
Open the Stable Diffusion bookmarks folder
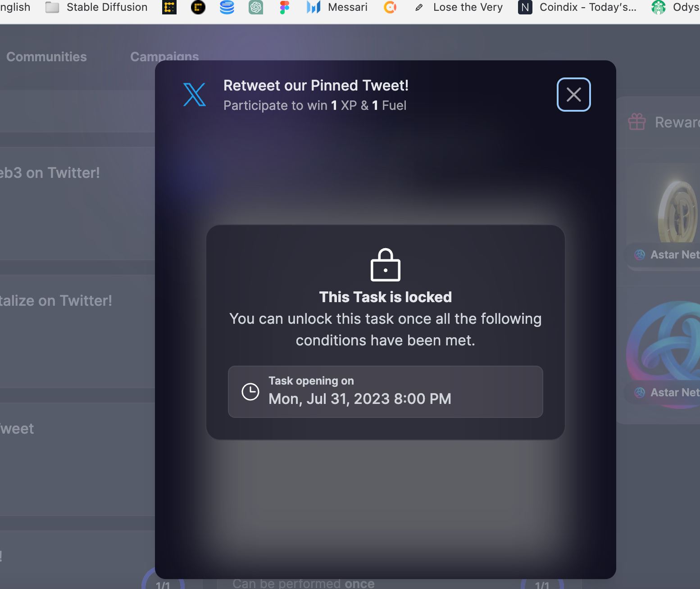[96, 7]
